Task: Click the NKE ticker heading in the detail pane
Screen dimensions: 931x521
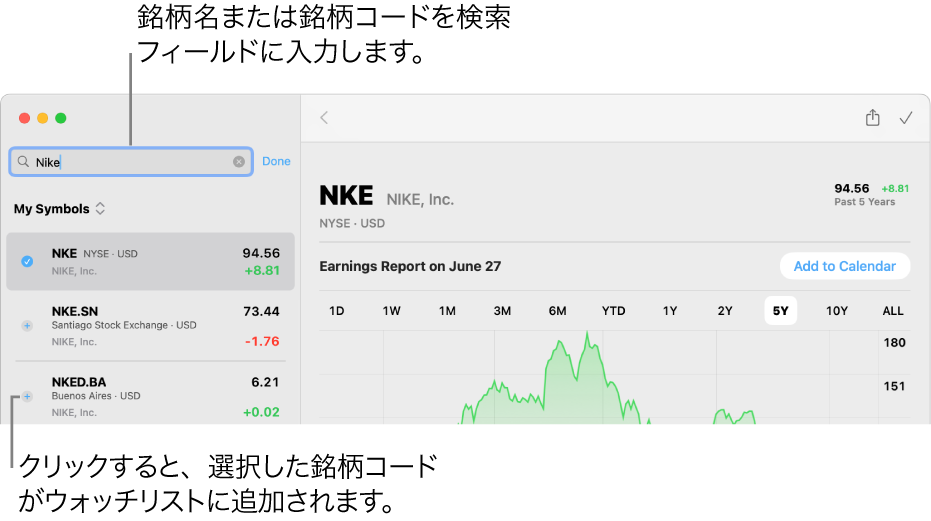Action: (x=346, y=195)
